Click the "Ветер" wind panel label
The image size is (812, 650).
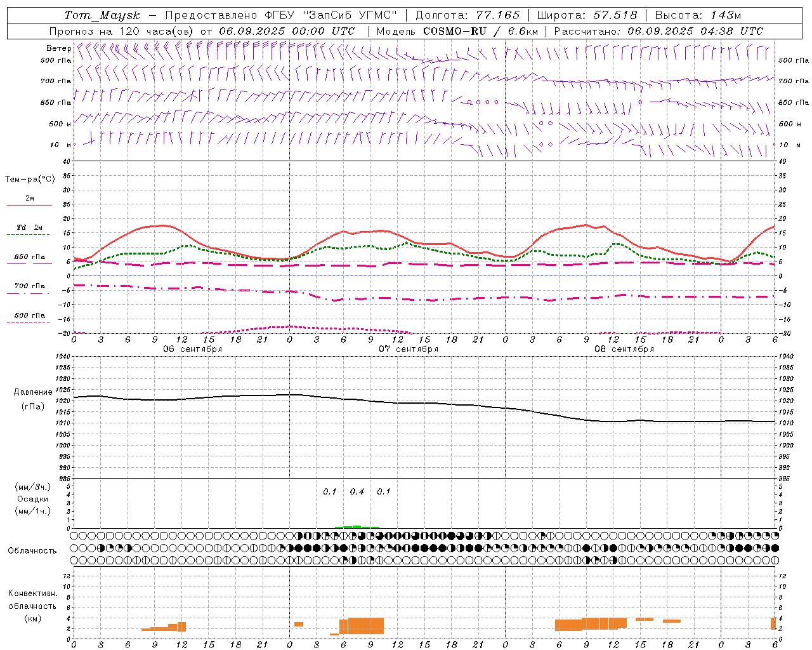[59, 48]
